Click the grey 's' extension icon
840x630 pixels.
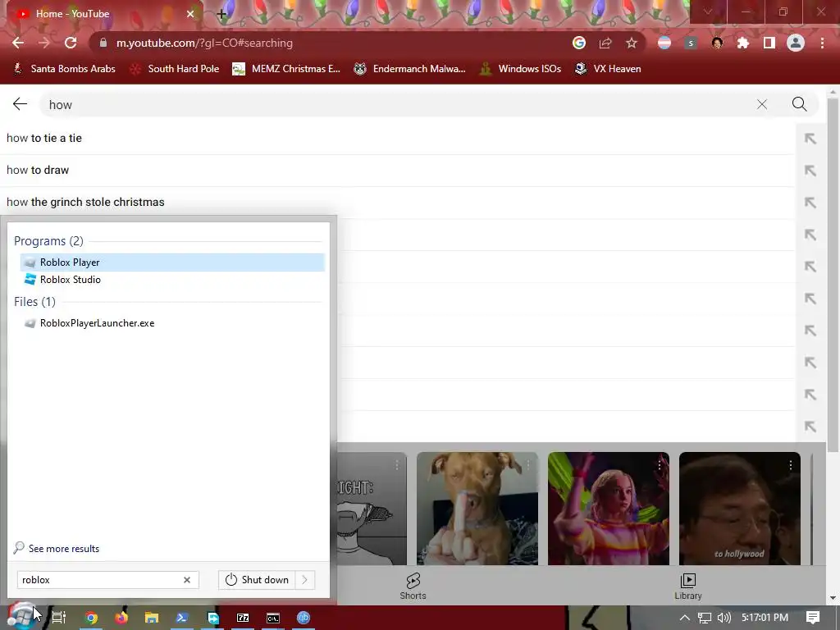click(x=691, y=43)
